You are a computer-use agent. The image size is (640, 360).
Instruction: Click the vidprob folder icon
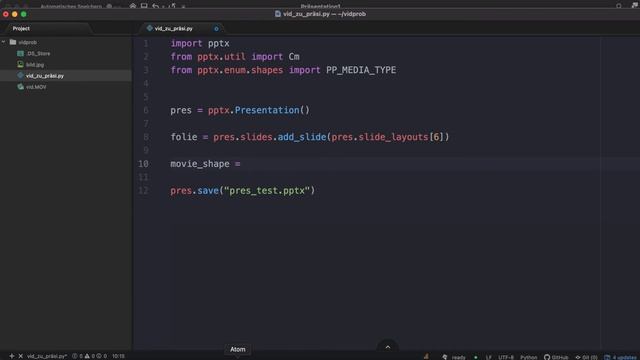[x=13, y=42]
